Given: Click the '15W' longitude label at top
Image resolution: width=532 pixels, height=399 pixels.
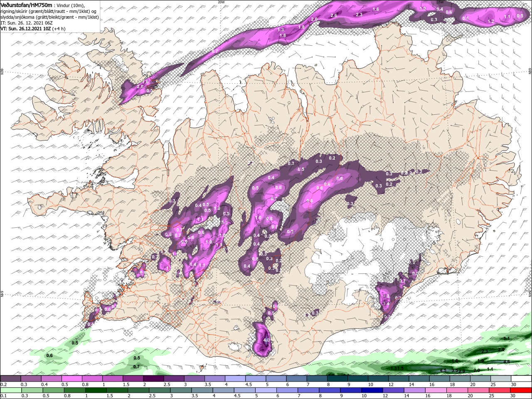Looking at the screenshot, I should point(441,2).
